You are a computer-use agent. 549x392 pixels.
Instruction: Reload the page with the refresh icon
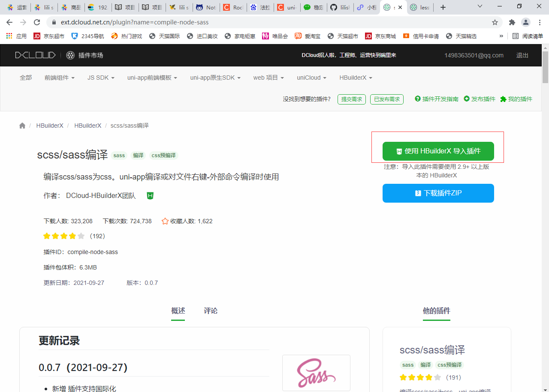coord(37,22)
